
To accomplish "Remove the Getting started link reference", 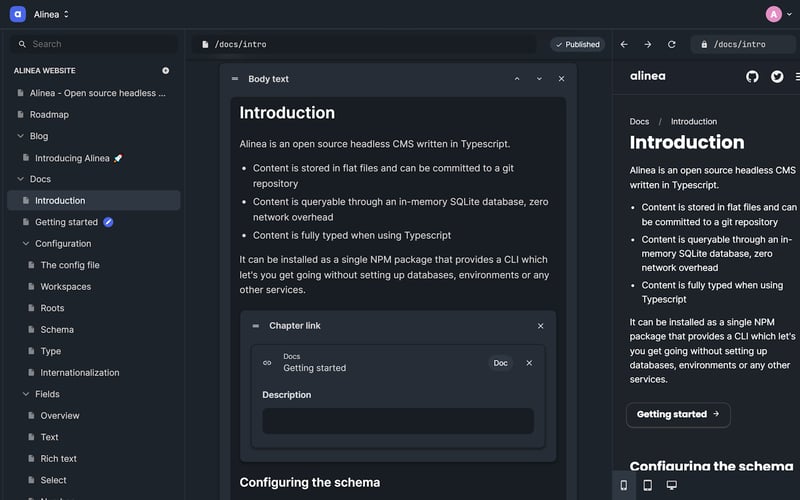I will coord(529,363).
